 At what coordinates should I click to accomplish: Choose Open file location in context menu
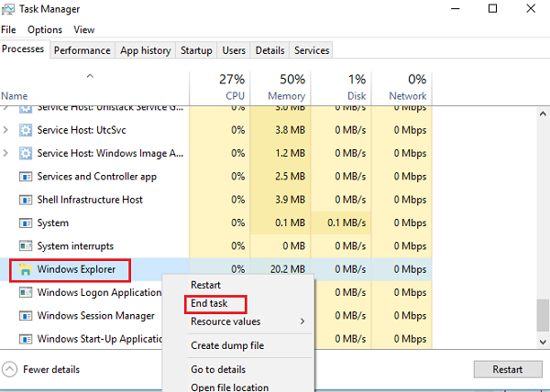pyautogui.click(x=230, y=387)
